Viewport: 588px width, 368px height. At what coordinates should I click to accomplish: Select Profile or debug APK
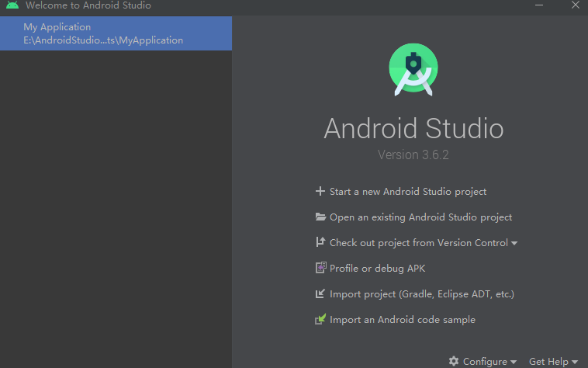377,269
